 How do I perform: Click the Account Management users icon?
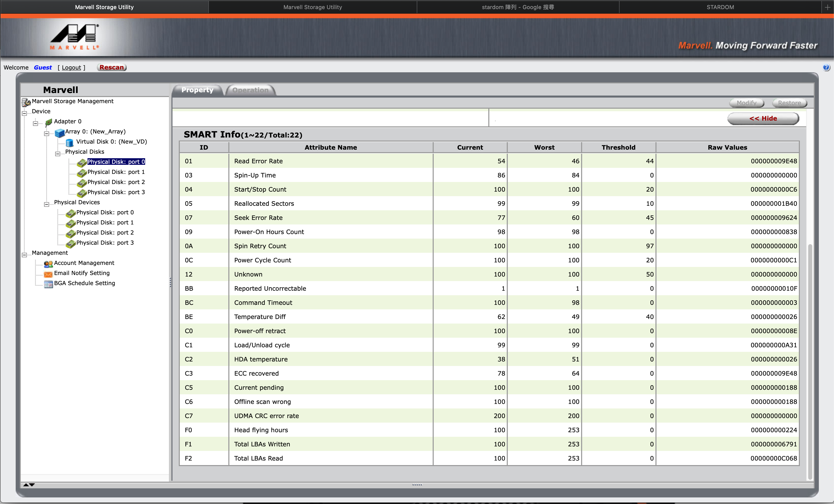48,264
